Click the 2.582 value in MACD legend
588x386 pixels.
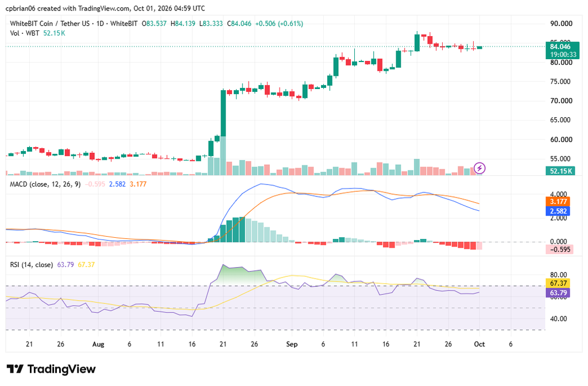pos(117,184)
